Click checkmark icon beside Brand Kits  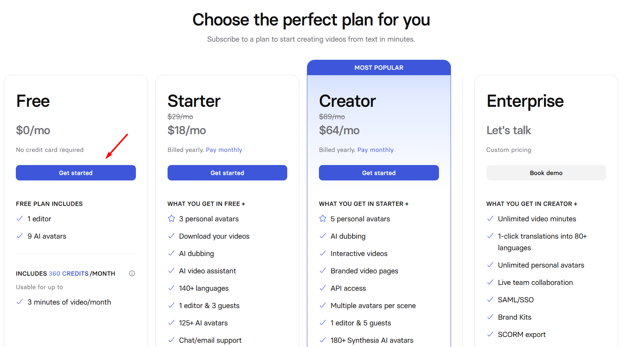tap(490, 317)
